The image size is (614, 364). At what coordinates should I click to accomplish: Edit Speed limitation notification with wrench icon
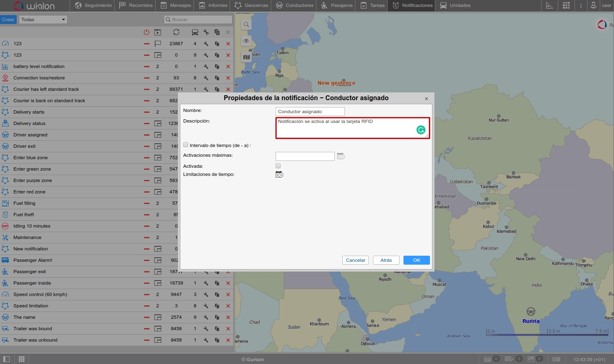pyautogui.click(x=206, y=306)
